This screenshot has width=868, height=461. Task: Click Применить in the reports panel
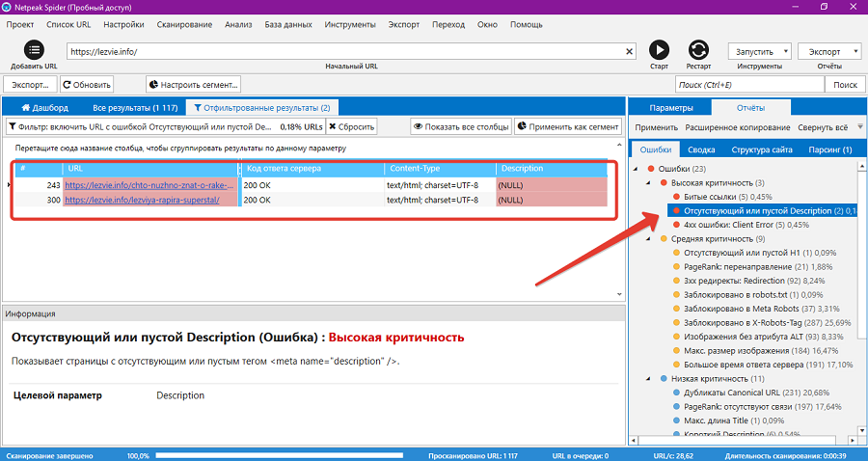pos(657,127)
